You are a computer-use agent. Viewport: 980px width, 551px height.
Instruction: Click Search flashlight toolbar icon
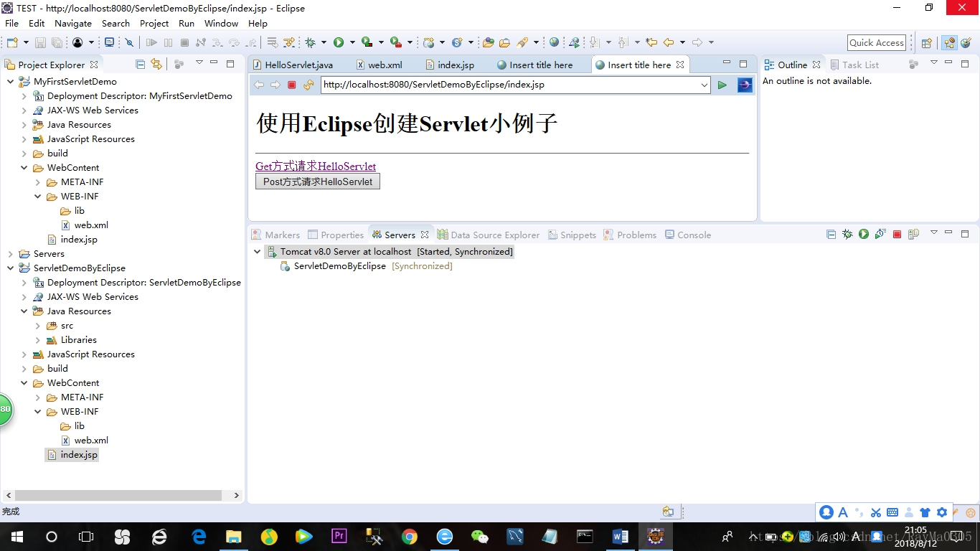(x=522, y=42)
